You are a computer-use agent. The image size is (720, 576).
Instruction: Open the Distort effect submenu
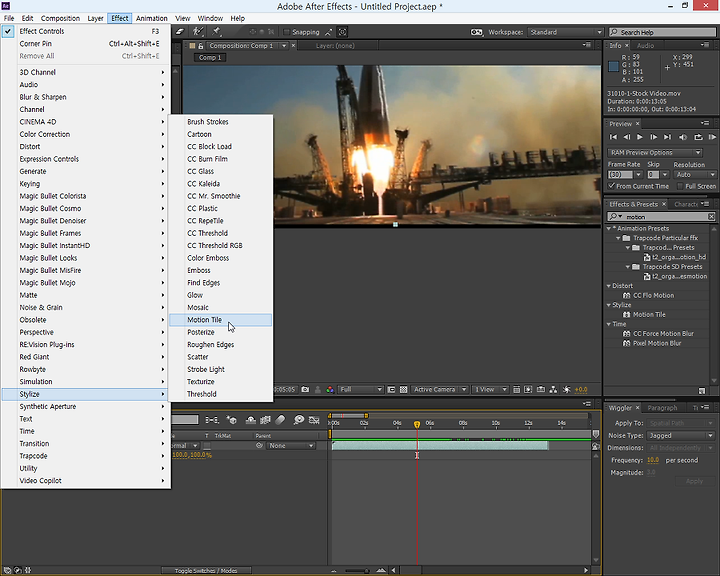pos(85,147)
